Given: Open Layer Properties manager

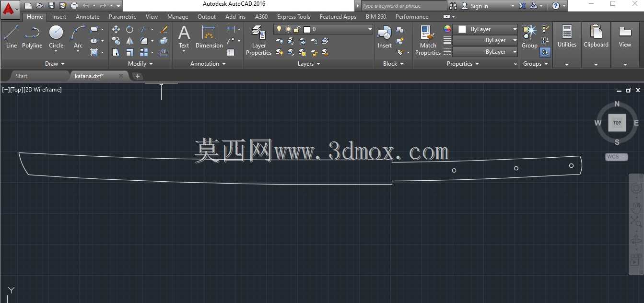Looking at the screenshot, I should [258, 41].
